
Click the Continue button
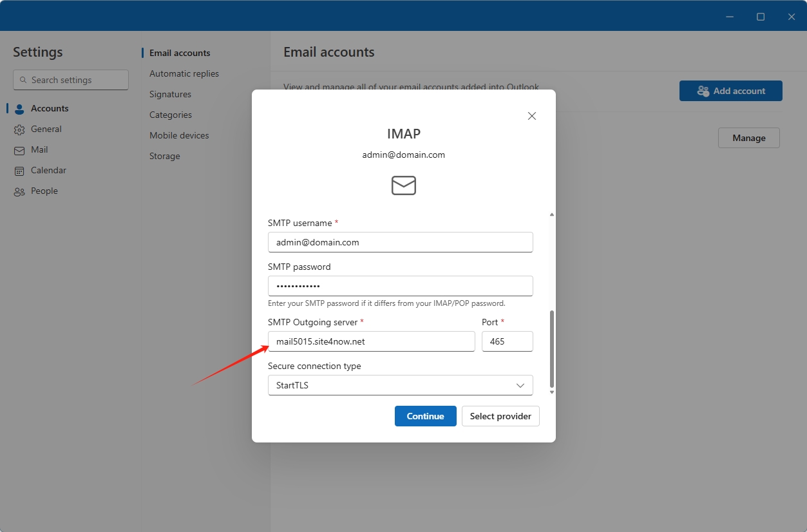click(425, 416)
